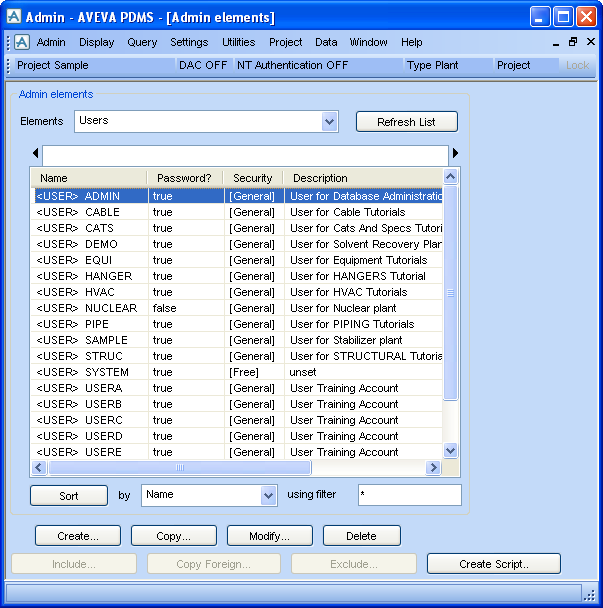Open the Help menu
This screenshot has width=603, height=608.
pos(411,42)
